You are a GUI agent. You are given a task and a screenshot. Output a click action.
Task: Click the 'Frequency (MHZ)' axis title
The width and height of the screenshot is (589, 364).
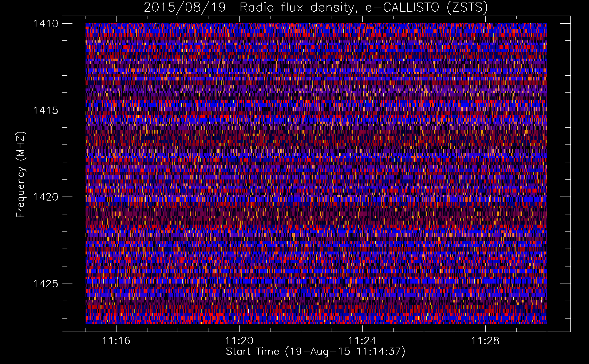click(x=21, y=174)
